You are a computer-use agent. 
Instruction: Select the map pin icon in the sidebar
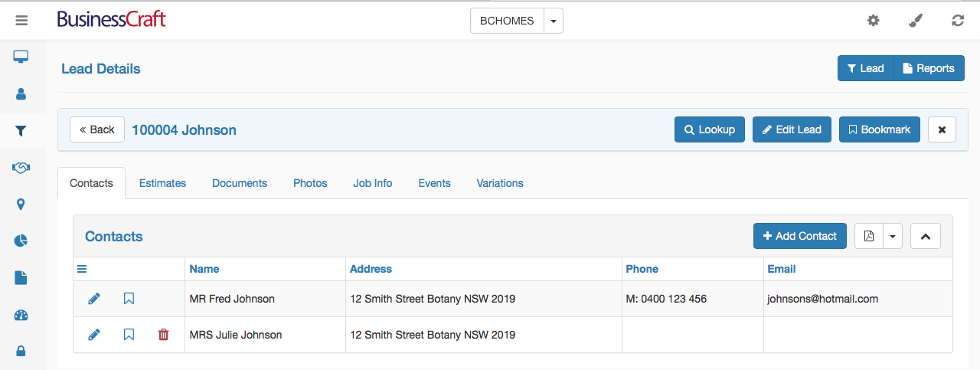(21, 205)
